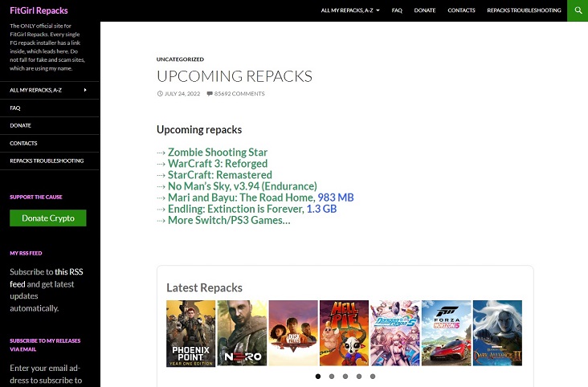Open FAQ in the top navigation
The width and height of the screenshot is (588, 387).
pyautogui.click(x=397, y=10)
